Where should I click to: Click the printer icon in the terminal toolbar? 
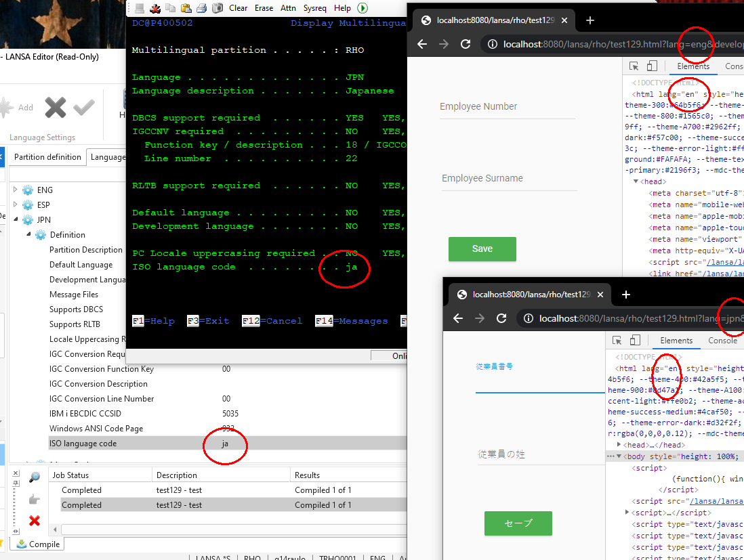click(201, 8)
